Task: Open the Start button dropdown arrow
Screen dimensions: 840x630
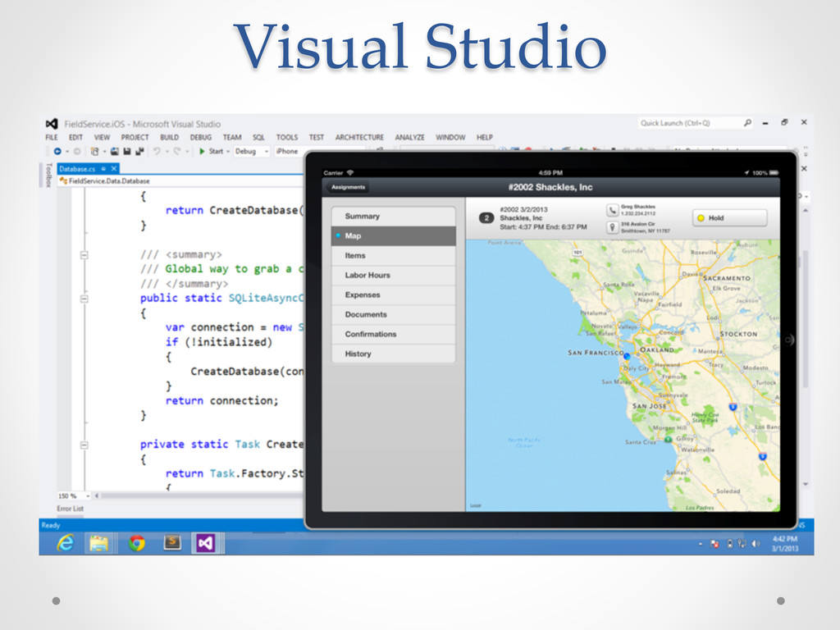Action: 228,152
